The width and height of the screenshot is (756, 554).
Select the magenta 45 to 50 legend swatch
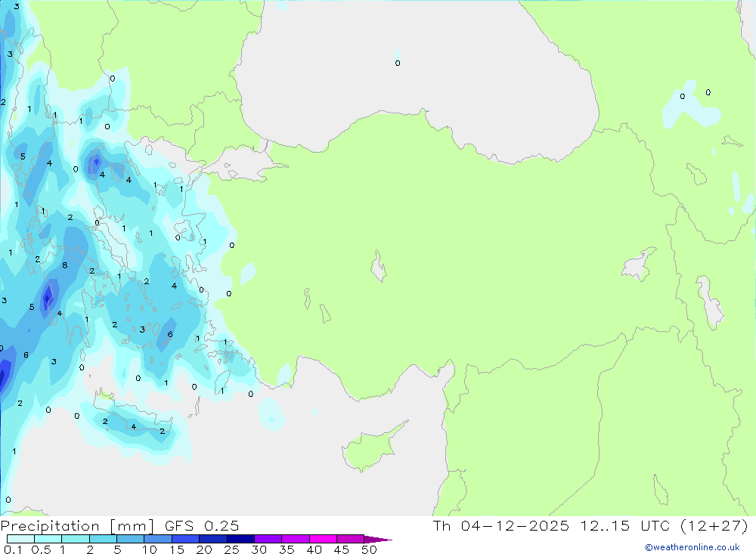click(x=349, y=539)
